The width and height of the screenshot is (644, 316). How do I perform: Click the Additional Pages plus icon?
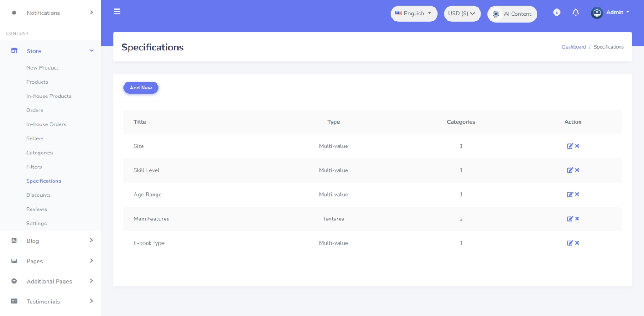tap(14, 281)
